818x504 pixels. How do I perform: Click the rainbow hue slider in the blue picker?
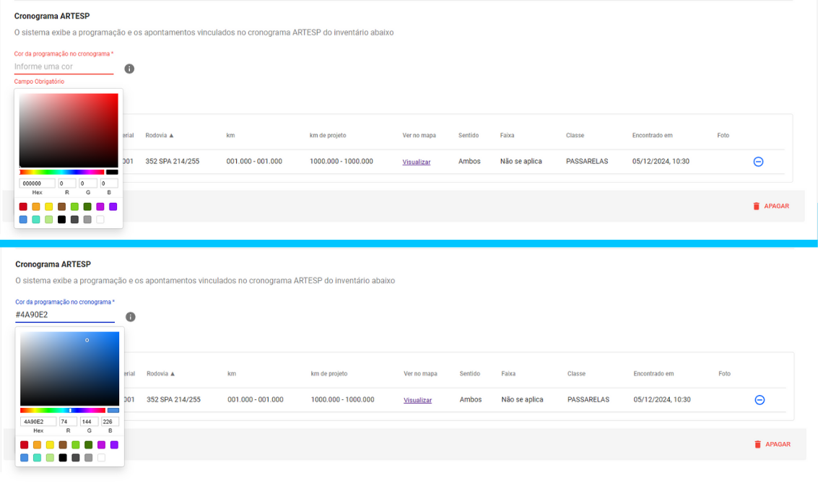(x=63, y=410)
